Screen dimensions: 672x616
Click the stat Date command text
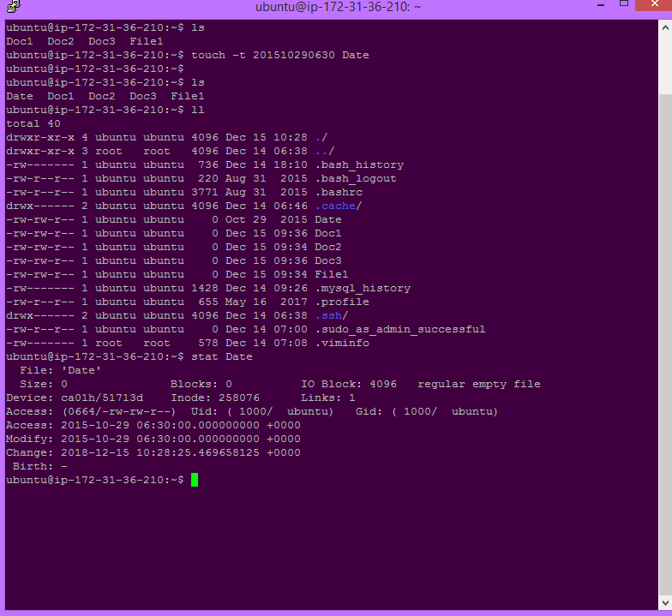(x=221, y=356)
